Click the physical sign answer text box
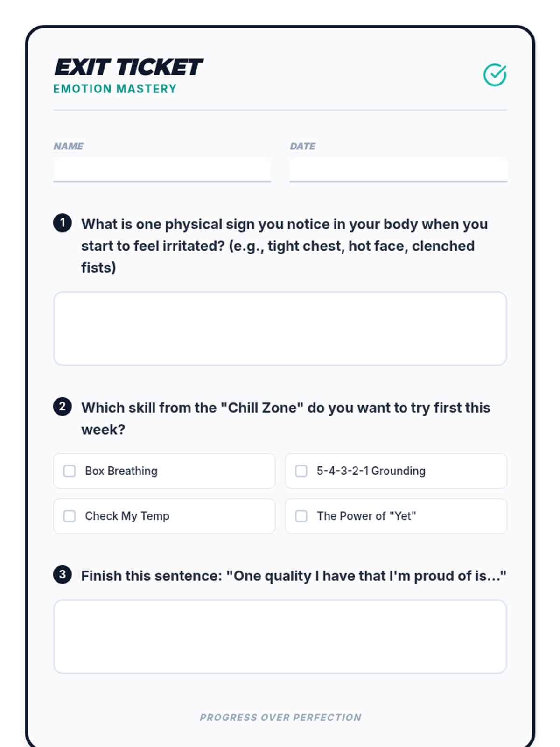 click(280, 329)
